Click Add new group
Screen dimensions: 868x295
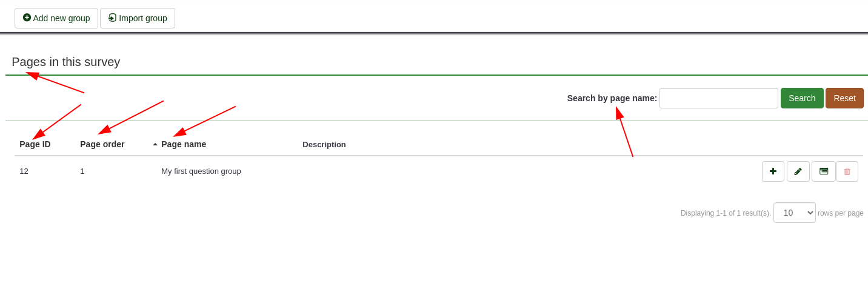56,18
